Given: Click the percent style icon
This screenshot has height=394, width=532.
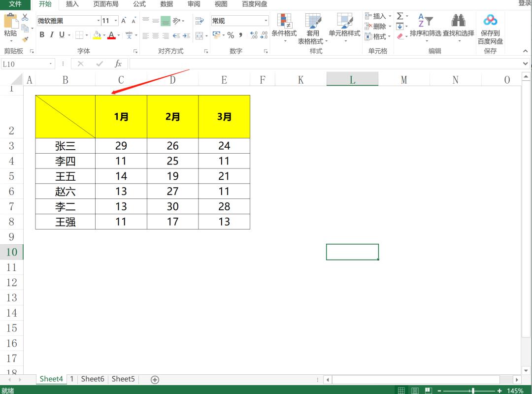Looking at the screenshot, I should click(x=231, y=35).
